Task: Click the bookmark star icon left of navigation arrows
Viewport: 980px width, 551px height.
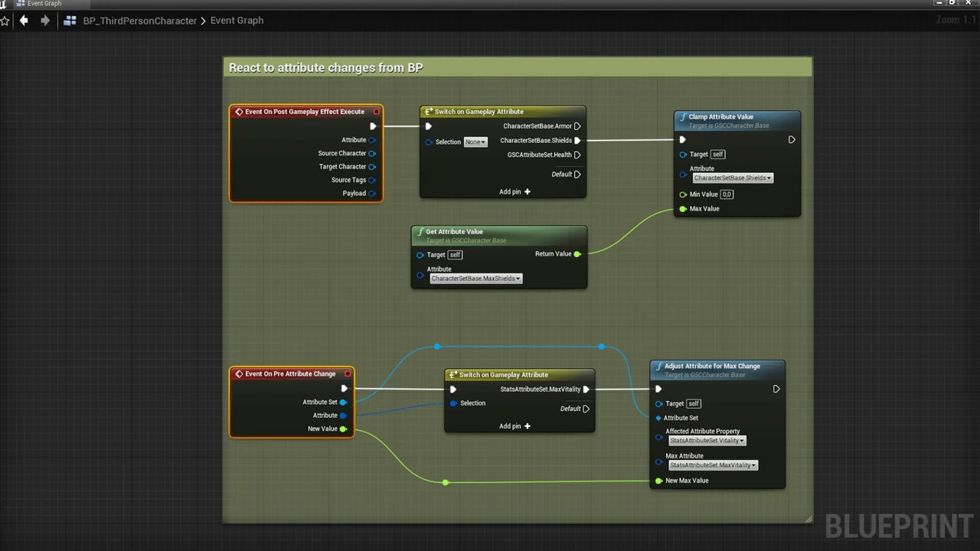Action: (x=6, y=21)
